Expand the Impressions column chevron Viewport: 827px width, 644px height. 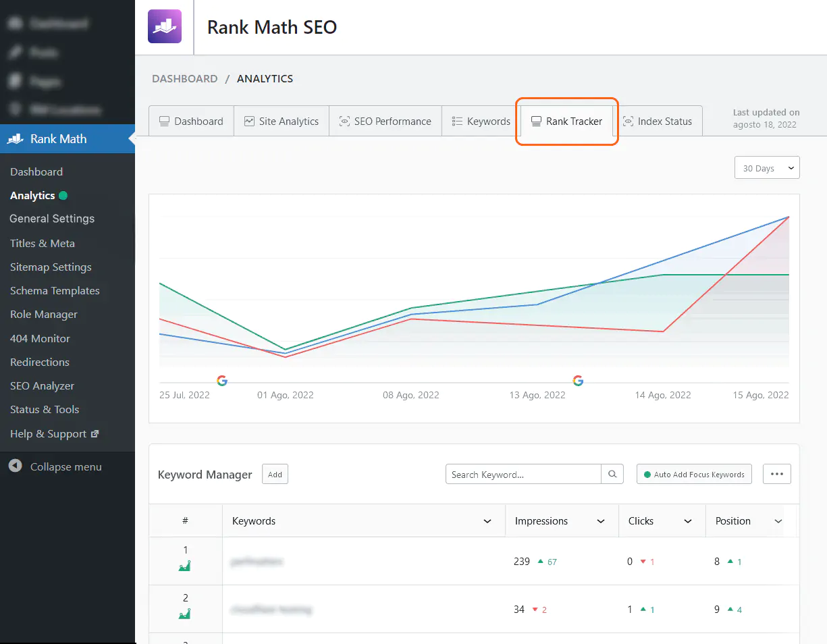coord(600,522)
